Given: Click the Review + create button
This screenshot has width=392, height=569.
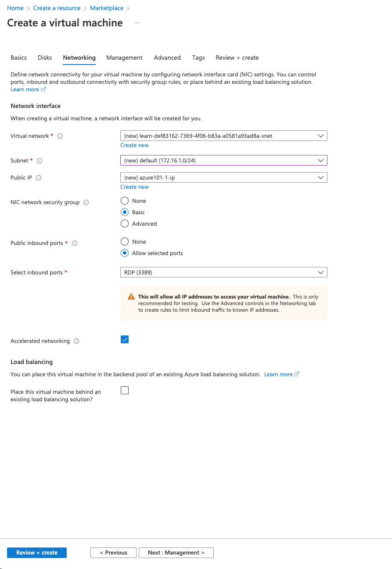Looking at the screenshot, I should coord(37,553).
